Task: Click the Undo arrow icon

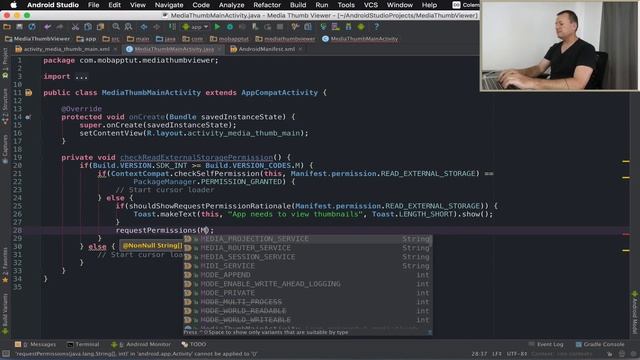Action: point(47,27)
